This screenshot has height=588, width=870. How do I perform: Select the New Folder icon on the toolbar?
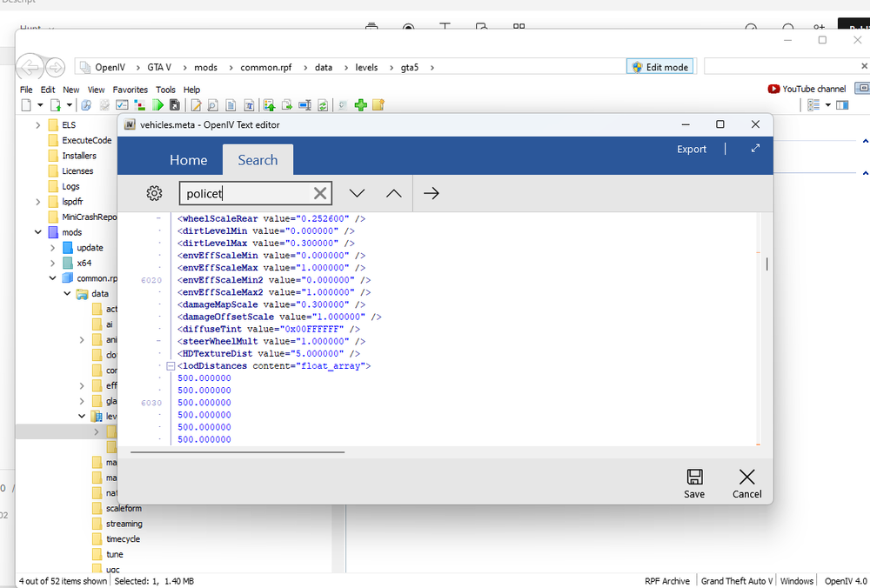pyautogui.click(x=378, y=104)
